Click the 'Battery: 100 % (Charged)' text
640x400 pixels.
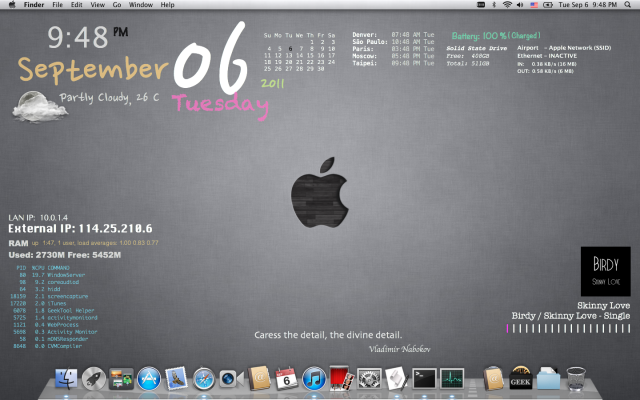click(x=496, y=36)
